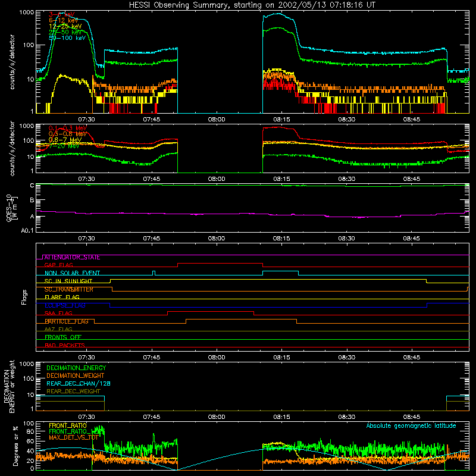Click the MAX_DET_VS_TOT legend label
This screenshot has height=476, width=476.
tap(73, 437)
